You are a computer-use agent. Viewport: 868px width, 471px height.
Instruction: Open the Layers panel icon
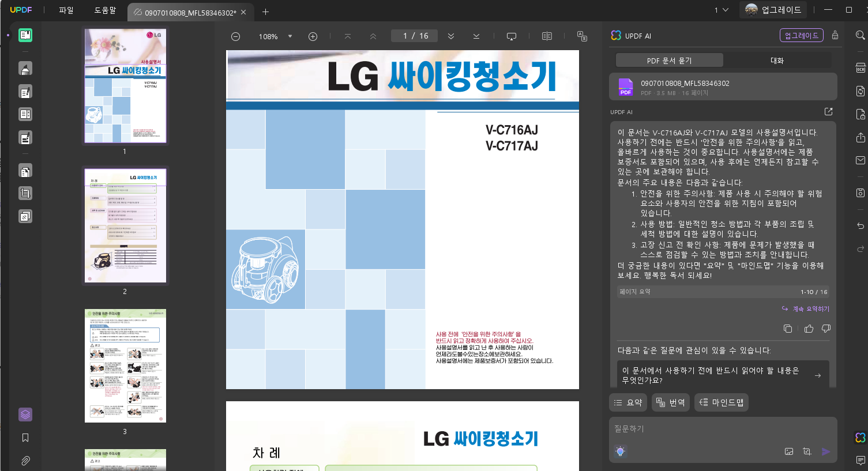pos(25,415)
